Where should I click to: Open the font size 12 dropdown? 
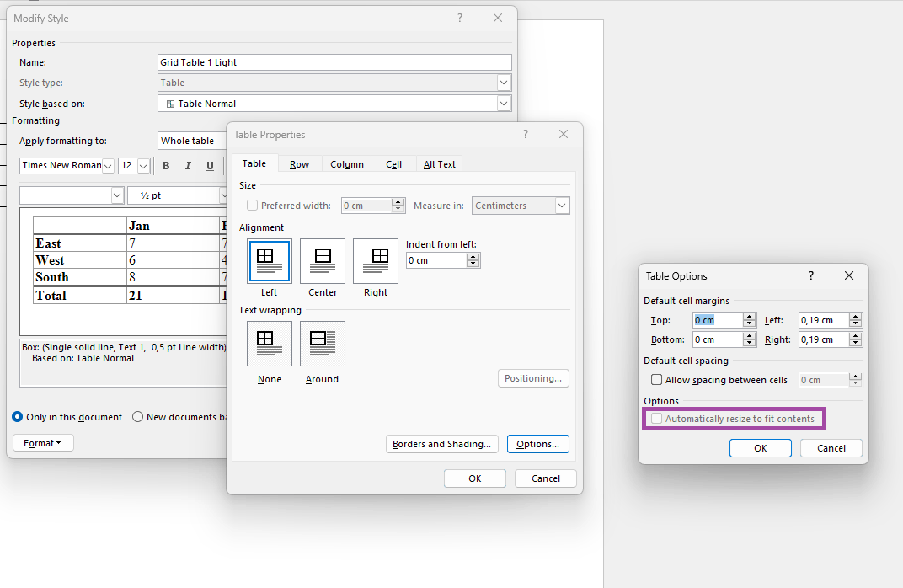(143, 166)
